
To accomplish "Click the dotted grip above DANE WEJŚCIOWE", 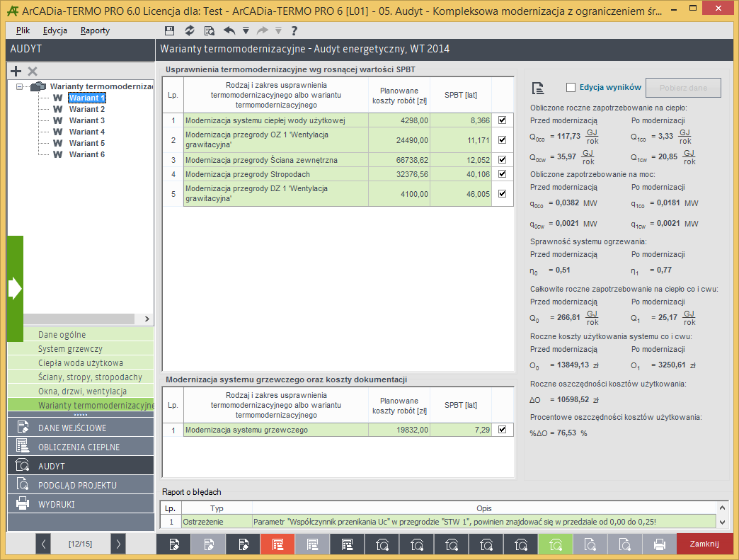I will pos(81,415).
